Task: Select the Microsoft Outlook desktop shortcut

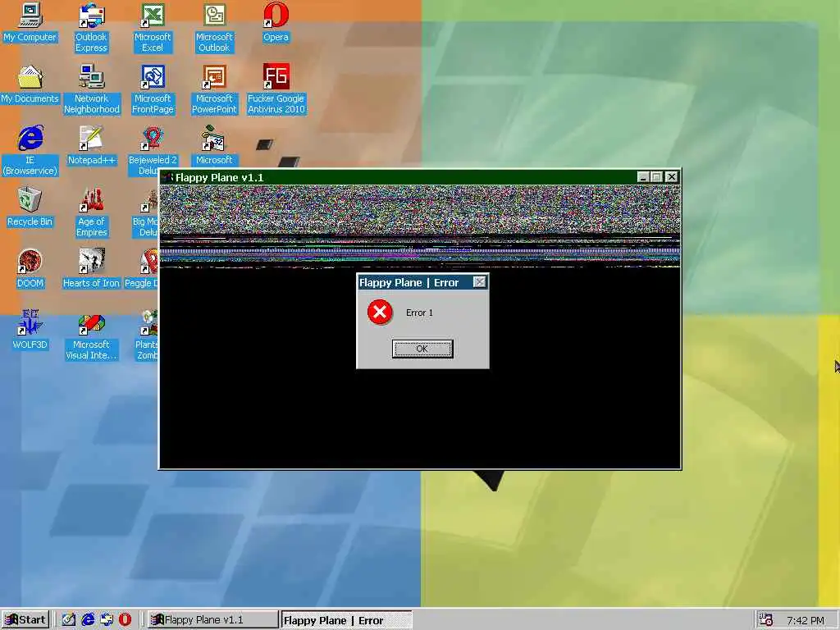Action: point(214,28)
